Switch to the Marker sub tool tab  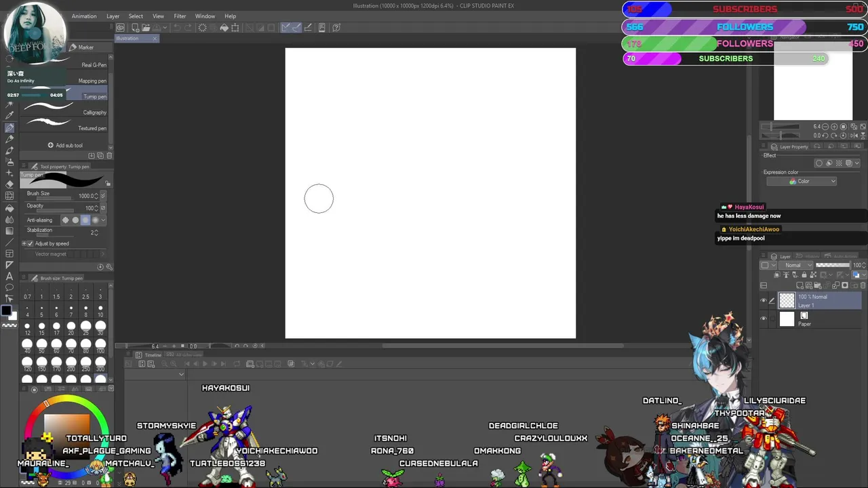(81, 47)
